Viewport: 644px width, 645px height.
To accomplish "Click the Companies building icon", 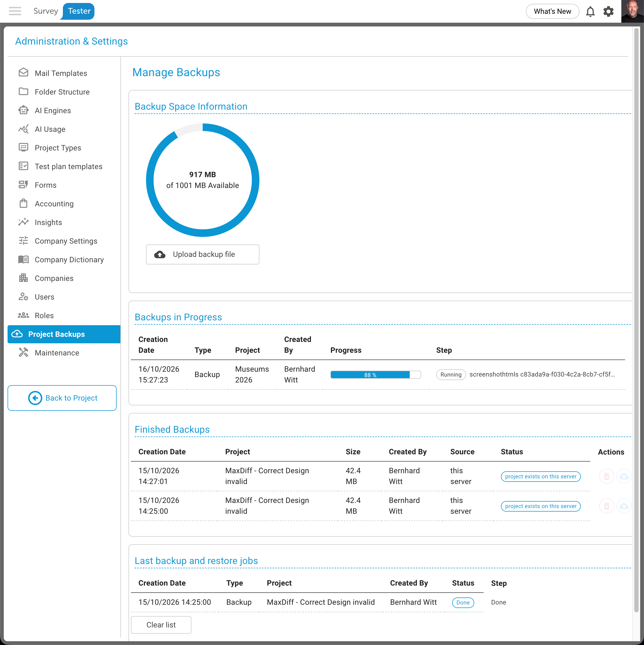I will coord(23,278).
